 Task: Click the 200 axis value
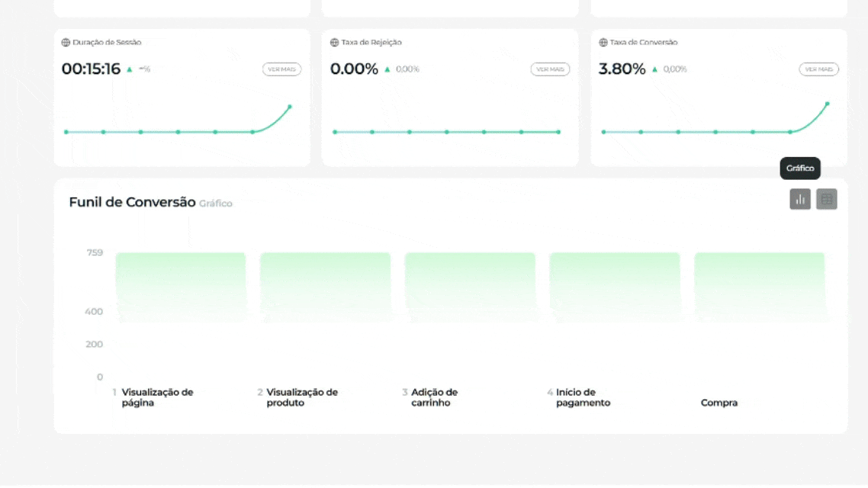pyautogui.click(x=94, y=344)
